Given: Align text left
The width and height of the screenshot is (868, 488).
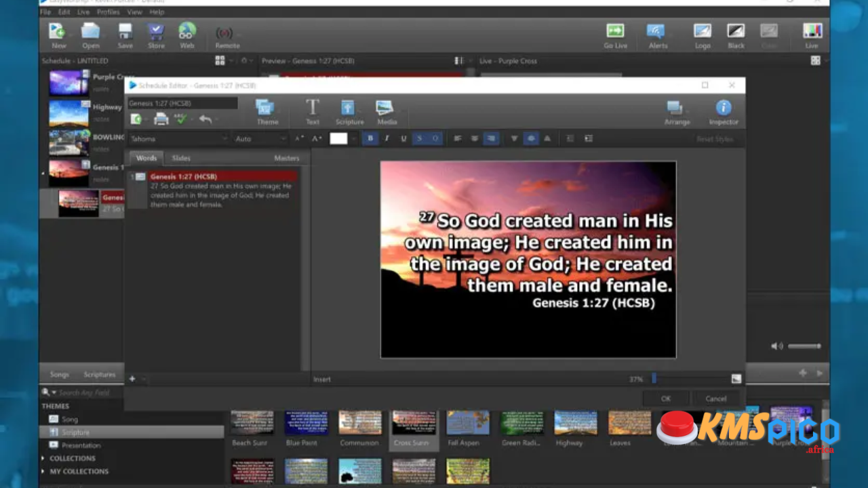Looking at the screenshot, I should click(458, 138).
